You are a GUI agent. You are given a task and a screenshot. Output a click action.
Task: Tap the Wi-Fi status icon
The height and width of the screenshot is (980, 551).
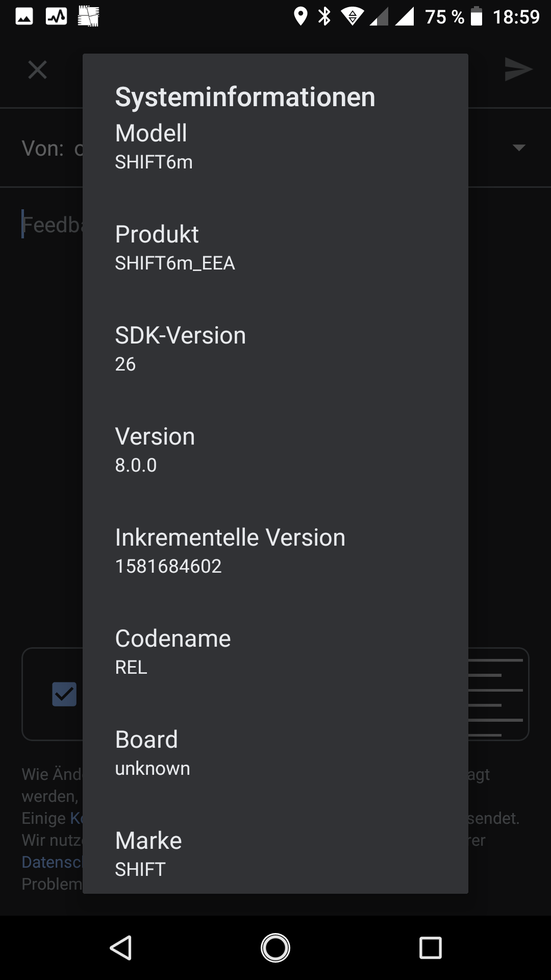353,17
